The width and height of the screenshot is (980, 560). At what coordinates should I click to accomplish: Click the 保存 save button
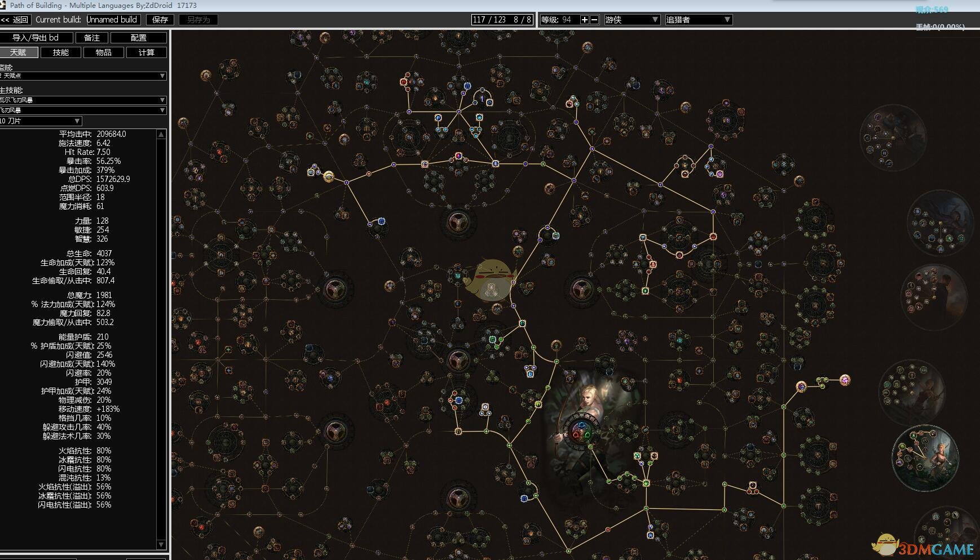(x=160, y=20)
